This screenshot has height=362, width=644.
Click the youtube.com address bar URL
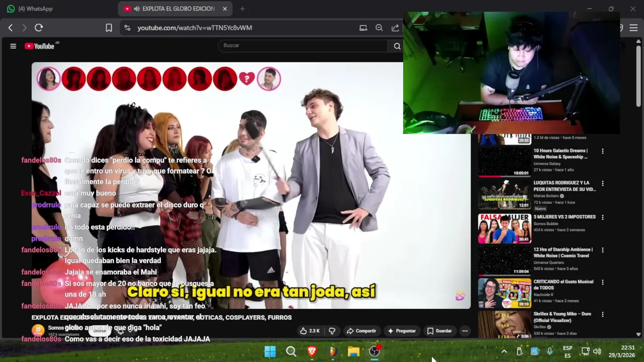[x=195, y=28]
